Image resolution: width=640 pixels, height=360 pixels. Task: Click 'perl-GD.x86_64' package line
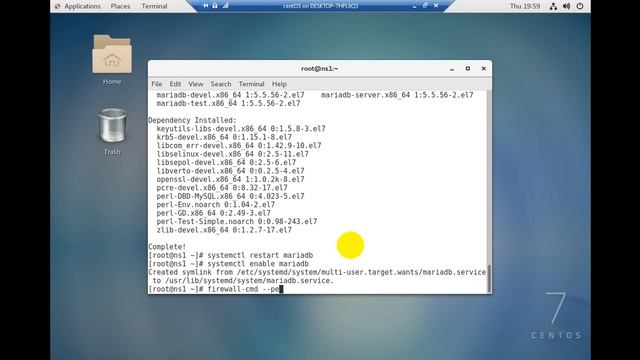(213, 213)
